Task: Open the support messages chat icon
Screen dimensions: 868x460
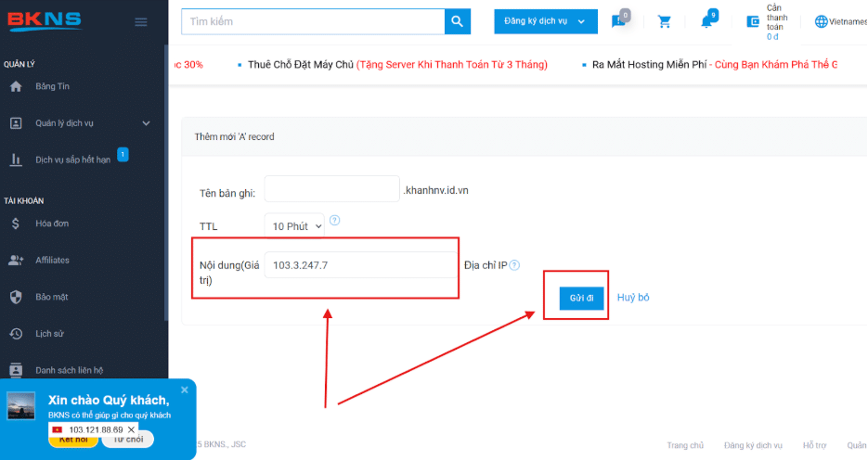Action: 617,21
